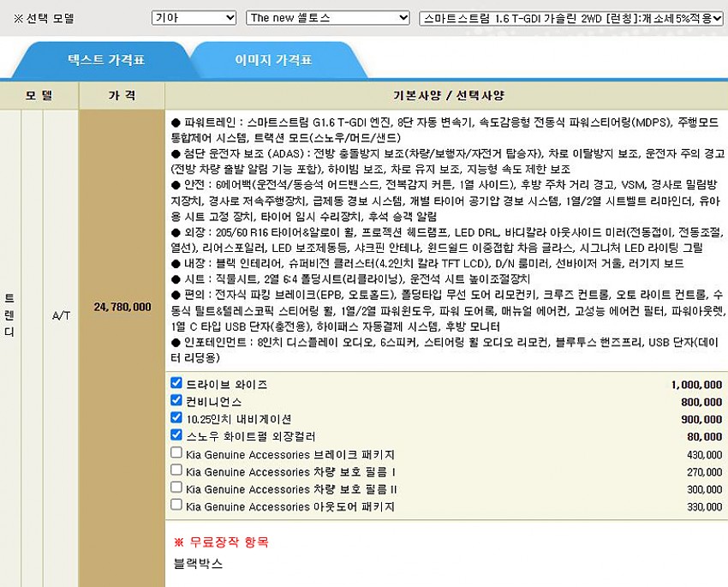Click the A/T transmission cell
The width and height of the screenshot is (728, 587).
[x=61, y=315]
